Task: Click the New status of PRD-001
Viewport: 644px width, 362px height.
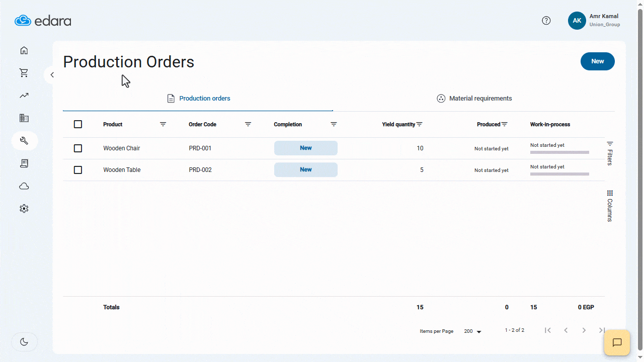Action: click(x=306, y=148)
